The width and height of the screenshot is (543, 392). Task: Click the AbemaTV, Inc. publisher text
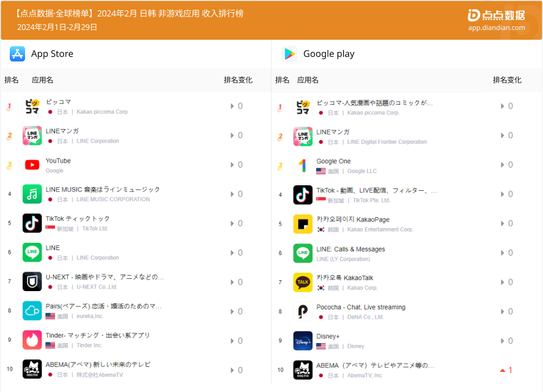pos(365,375)
